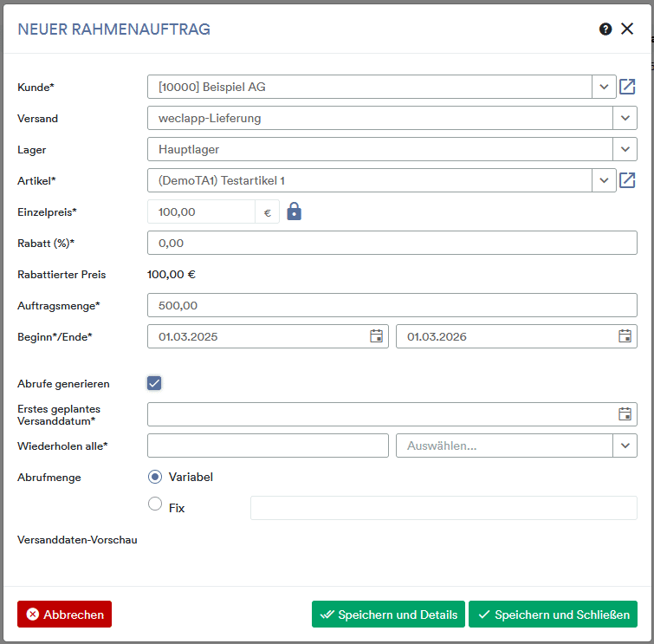Select the Variabel radio option
The image size is (654, 644).
tap(155, 477)
